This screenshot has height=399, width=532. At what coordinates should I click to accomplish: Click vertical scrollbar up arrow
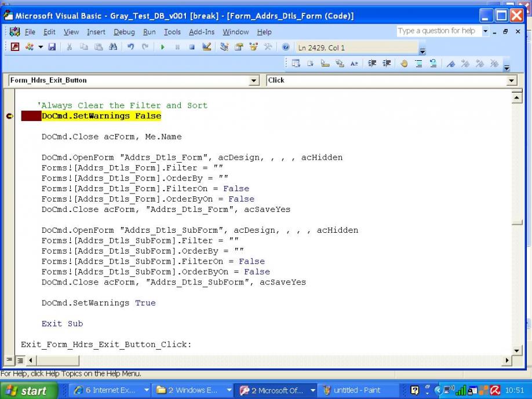point(516,98)
